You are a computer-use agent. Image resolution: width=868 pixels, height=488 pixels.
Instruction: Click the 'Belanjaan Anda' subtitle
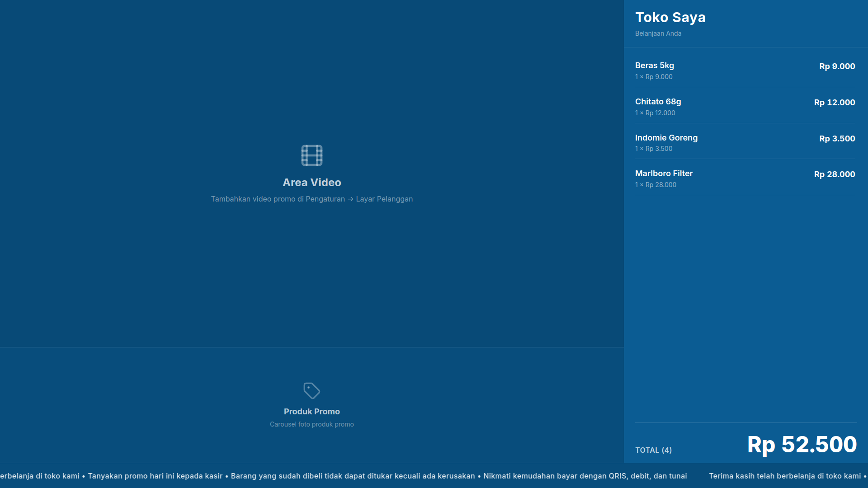[x=658, y=33]
